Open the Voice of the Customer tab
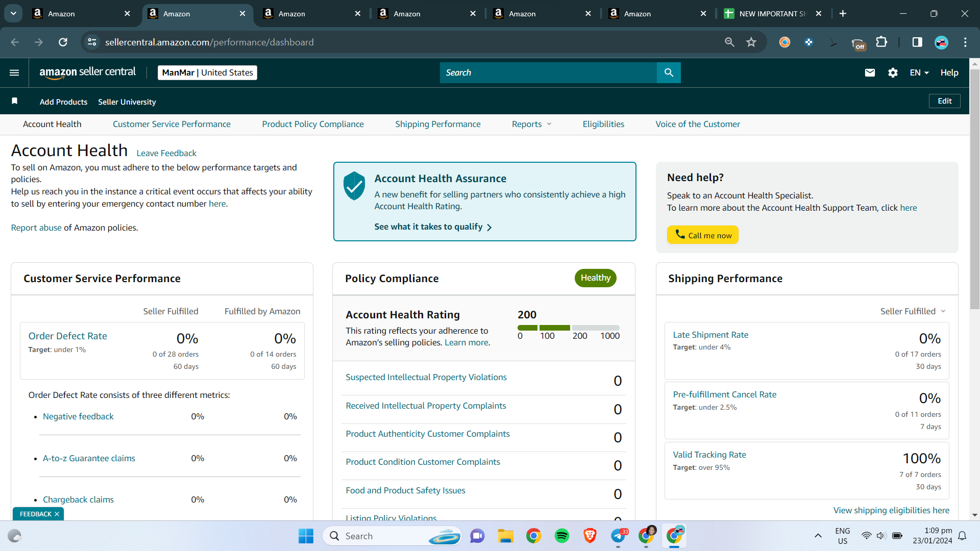Image resolution: width=980 pixels, height=551 pixels. pos(698,124)
